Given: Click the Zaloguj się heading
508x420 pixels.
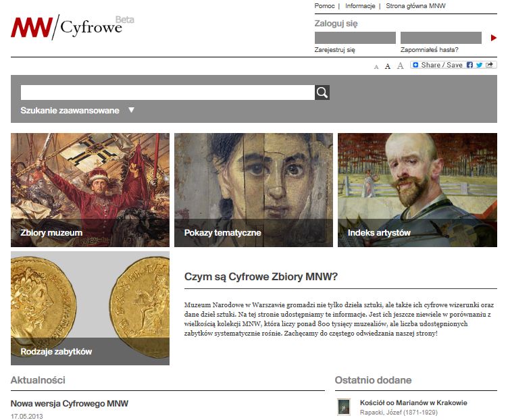Looking at the screenshot, I should [336, 24].
